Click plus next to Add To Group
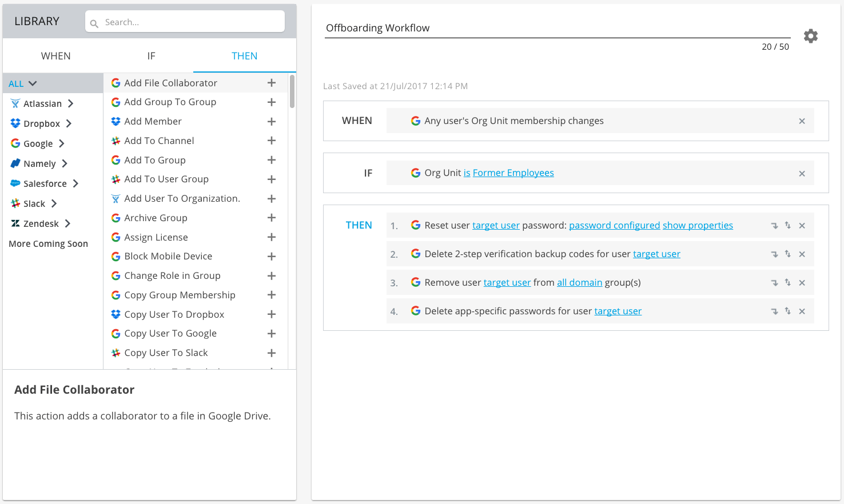 272,160
